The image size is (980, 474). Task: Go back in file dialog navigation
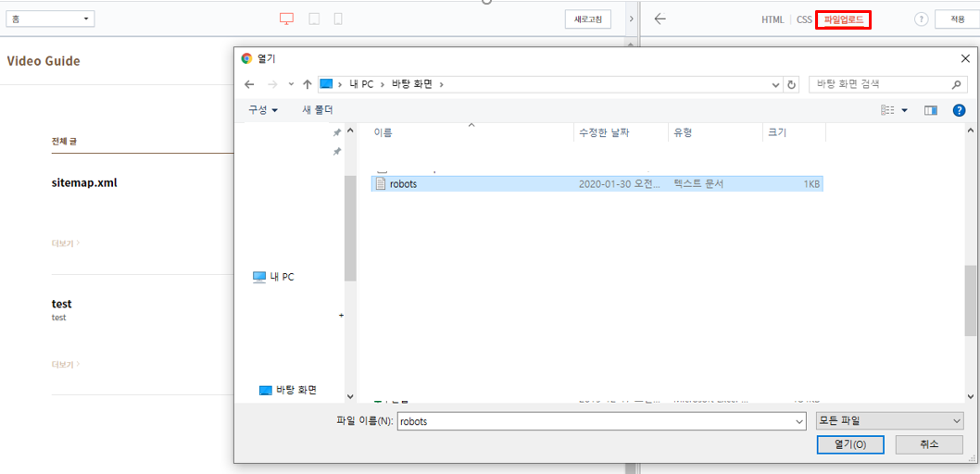point(249,84)
